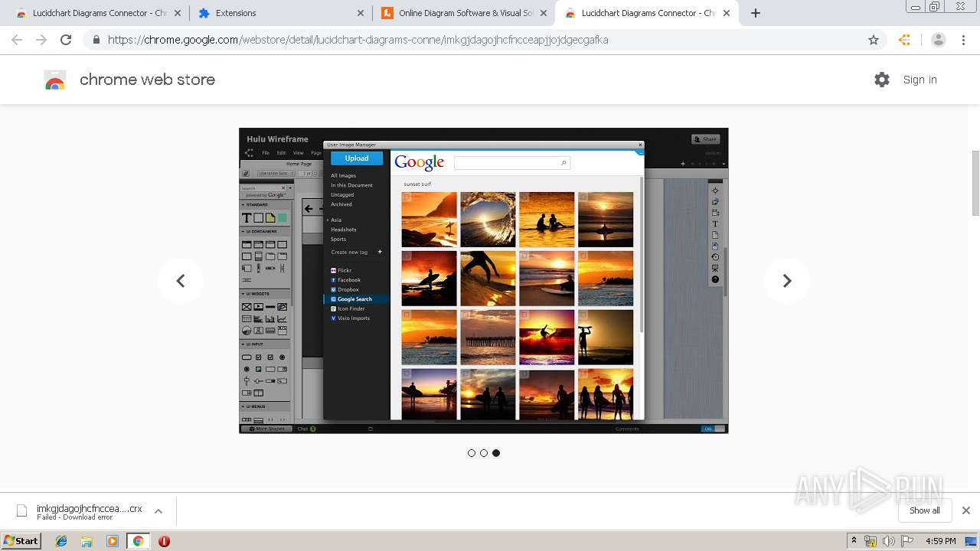Close the downloads bar

click(x=966, y=510)
